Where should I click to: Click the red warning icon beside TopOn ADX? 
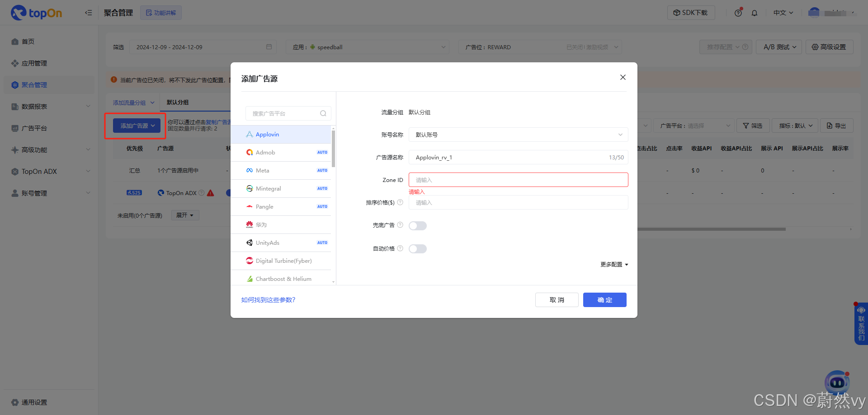coord(211,193)
